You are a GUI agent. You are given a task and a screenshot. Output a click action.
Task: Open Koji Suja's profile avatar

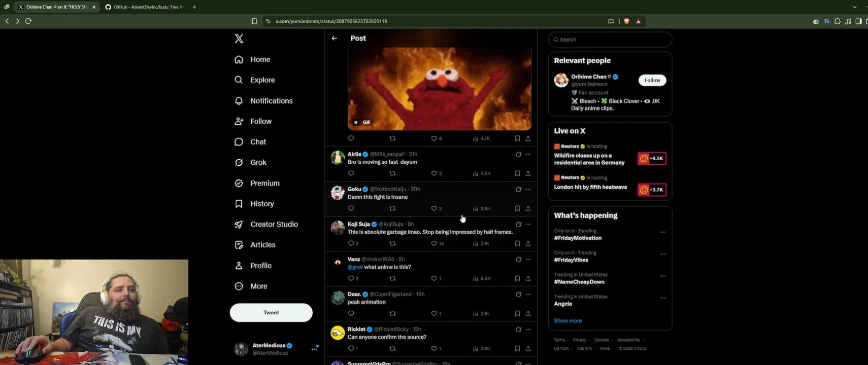coord(338,228)
